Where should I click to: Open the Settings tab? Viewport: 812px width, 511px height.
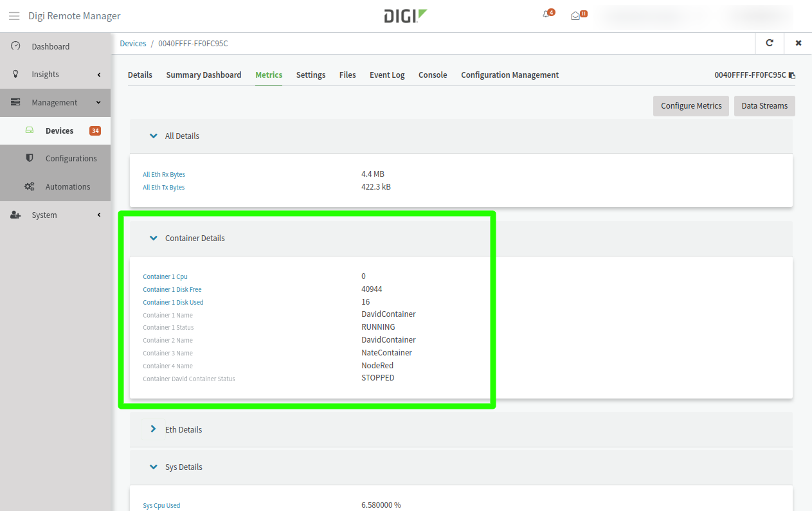311,75
